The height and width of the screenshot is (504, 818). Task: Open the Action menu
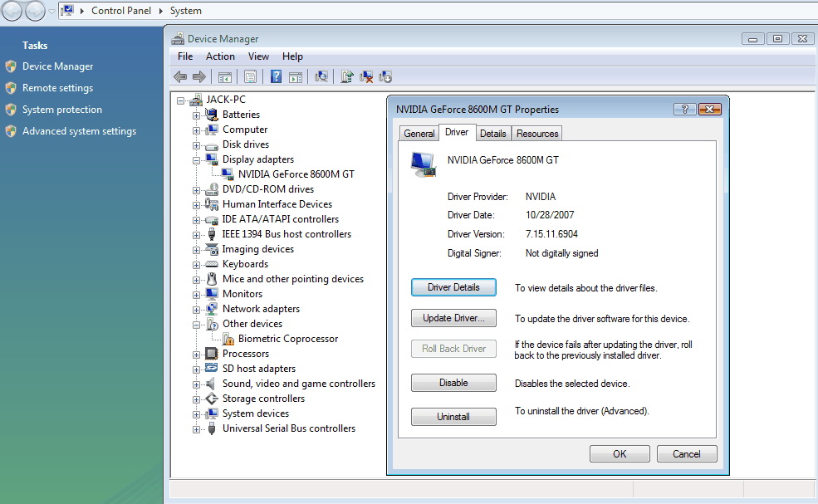pos(220,56)
